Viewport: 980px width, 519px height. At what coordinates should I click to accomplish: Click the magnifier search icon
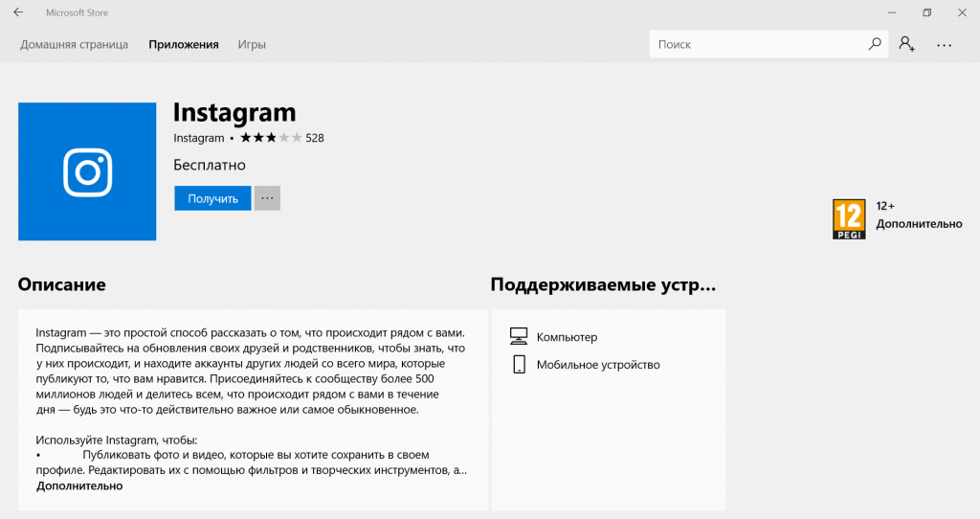click(x=875, y=44)
